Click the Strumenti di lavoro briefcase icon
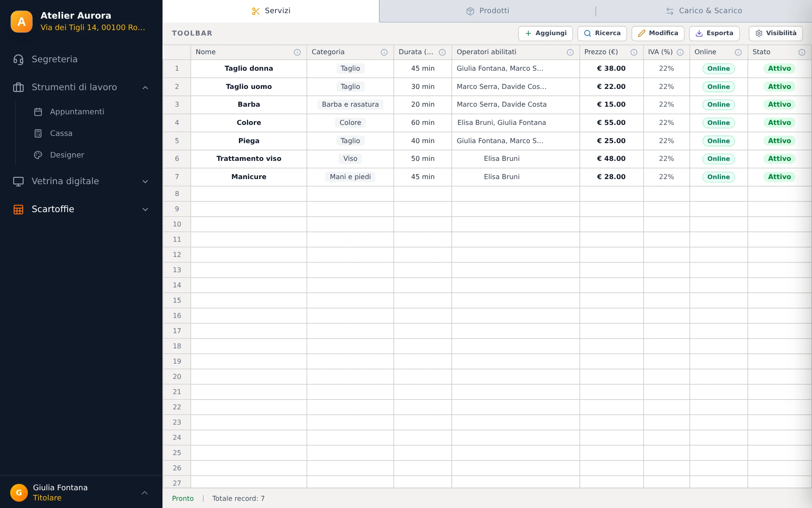 (18, 88)
